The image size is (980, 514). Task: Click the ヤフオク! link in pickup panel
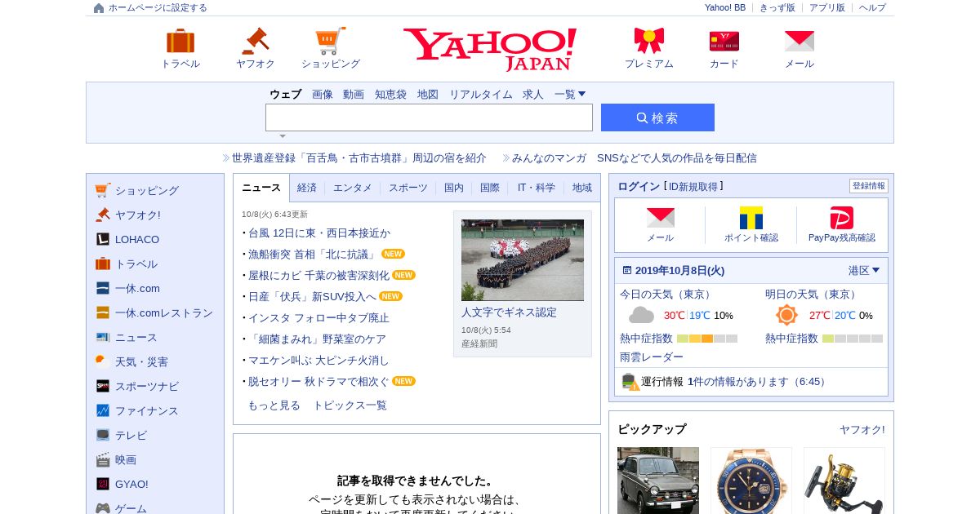coord(862,430)
